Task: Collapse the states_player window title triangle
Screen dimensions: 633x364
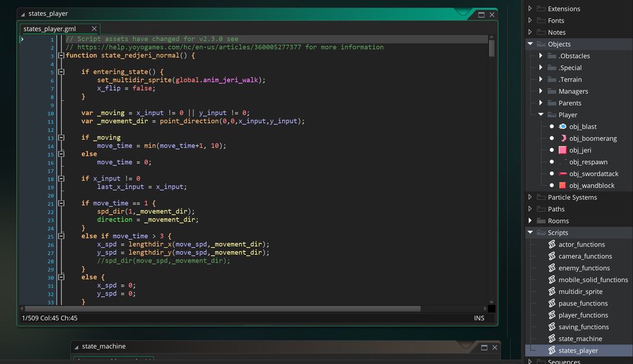Action: click(x=23, y=15)
